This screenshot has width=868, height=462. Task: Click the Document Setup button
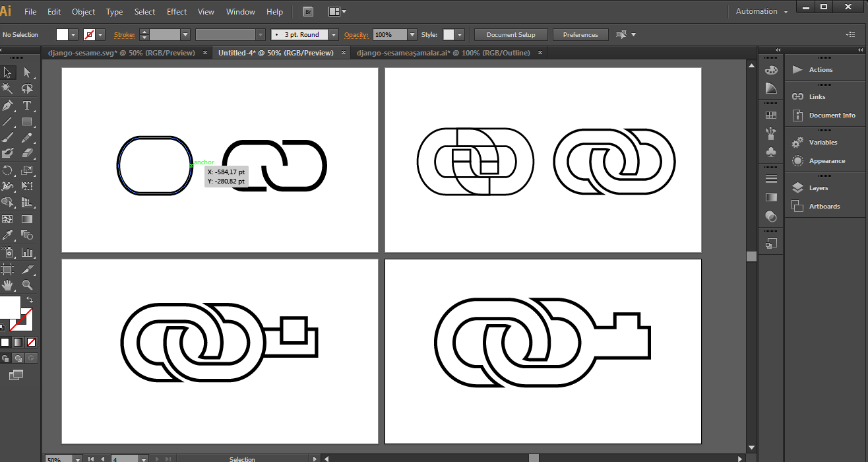point(511,34)
